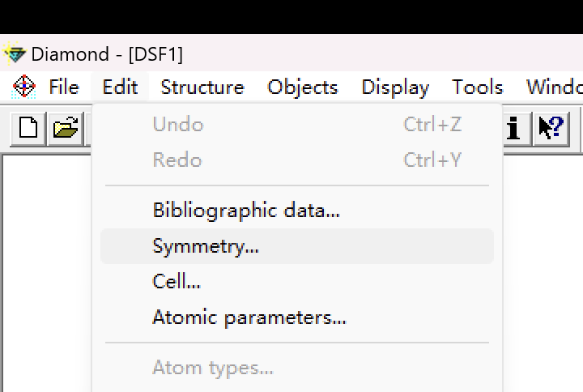Click the New document toolbar icon
583x392 pixels.
tap(28, 128)
